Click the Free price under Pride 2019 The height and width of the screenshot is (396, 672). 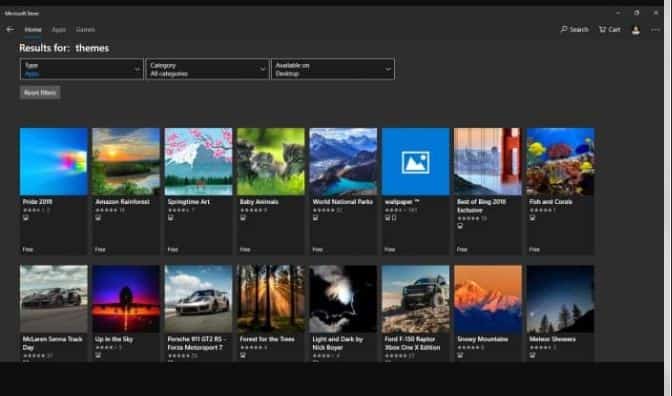pos(28,249)
